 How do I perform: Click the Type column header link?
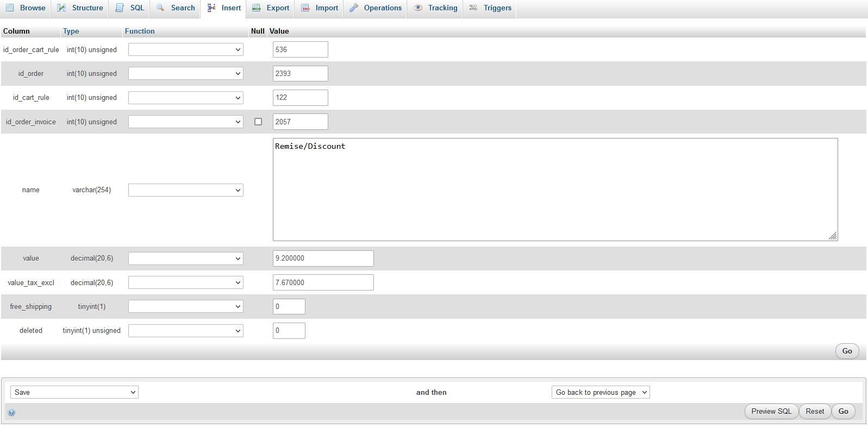click(x=71, y=31)
